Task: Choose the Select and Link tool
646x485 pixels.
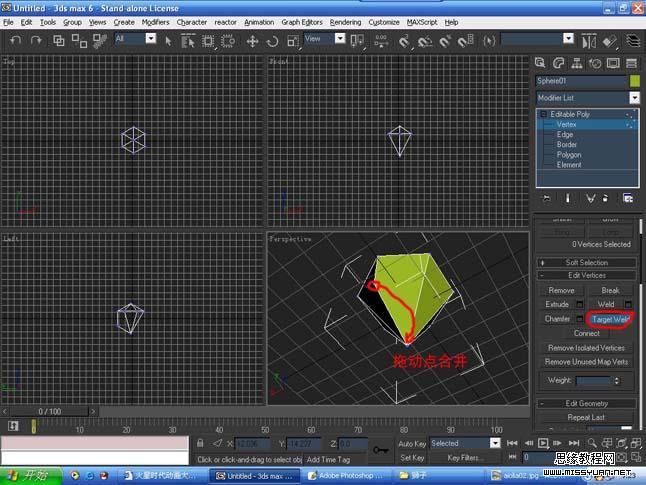Action: (59, 40)
